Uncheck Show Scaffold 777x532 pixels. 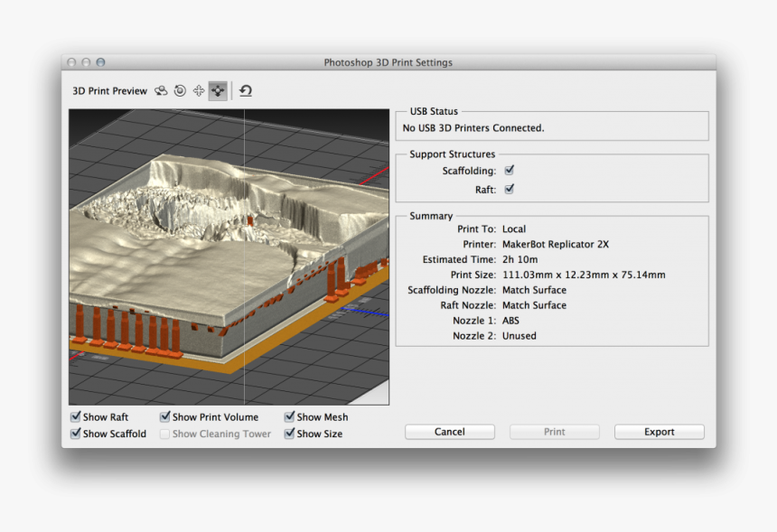click(x=75, y=434)
